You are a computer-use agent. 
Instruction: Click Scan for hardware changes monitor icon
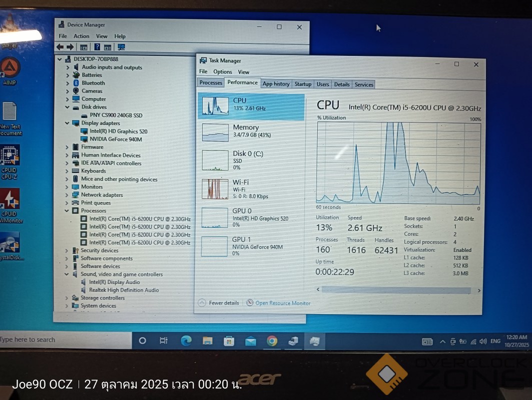coord(121,47)
